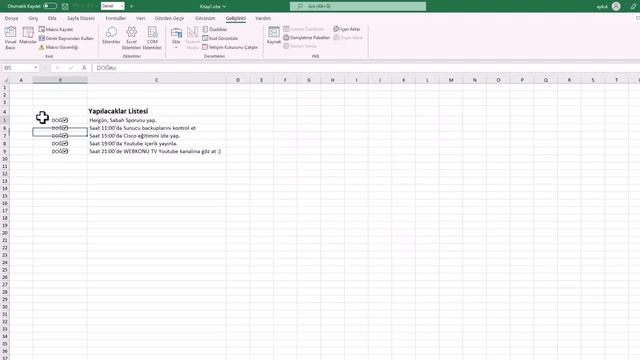This screenshot has width=640, height=360.
Task: Toggle checkbox for Saat 11:00 Sunucu backup task
Action: coord(65,128)
